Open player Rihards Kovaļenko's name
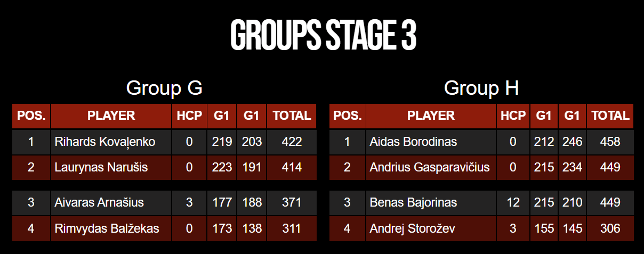Viewport: 644px width, 254px height. (105, 142)
